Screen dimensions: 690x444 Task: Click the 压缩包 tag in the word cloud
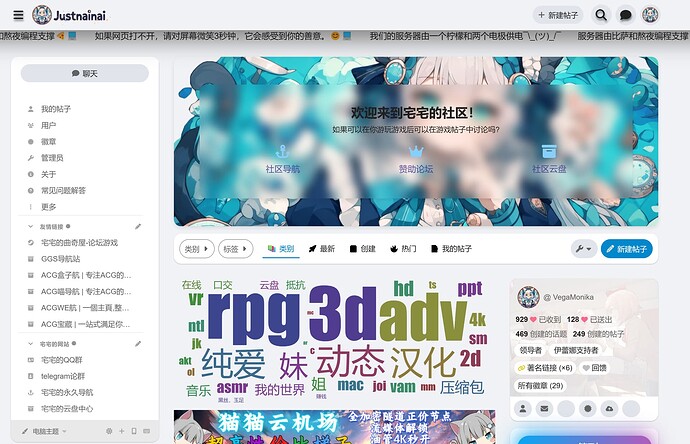tap(462, 388)
